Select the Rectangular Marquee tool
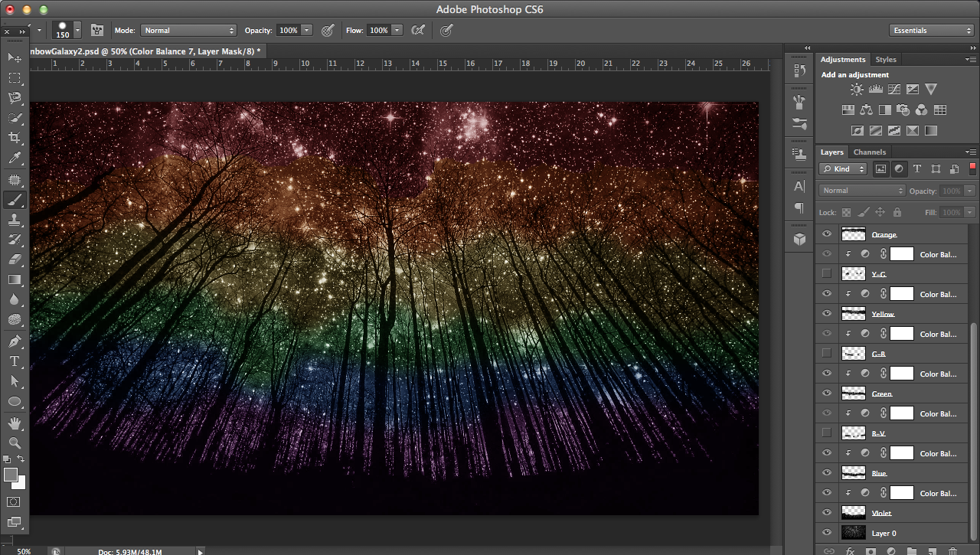This screenshot has height=555, width=980. [15, 77]
